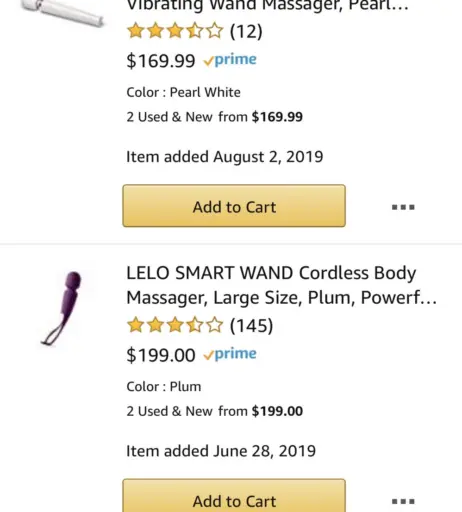Open the (145) review count
The height and width of the screenshot is (512, 462).
tap(251, 325)
